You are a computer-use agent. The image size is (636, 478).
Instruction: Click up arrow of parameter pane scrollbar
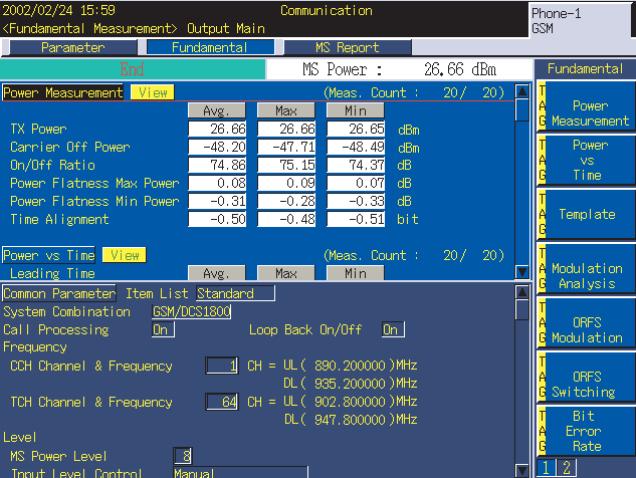click(x=522, y=292)
